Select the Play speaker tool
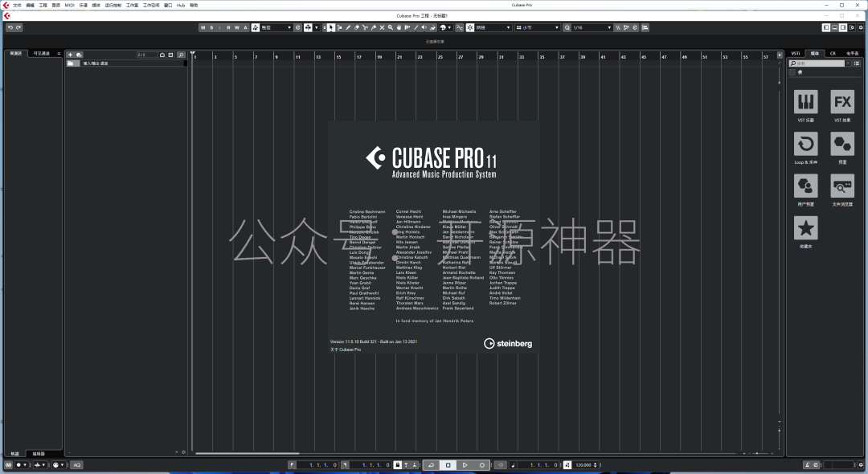 (424, 27)
